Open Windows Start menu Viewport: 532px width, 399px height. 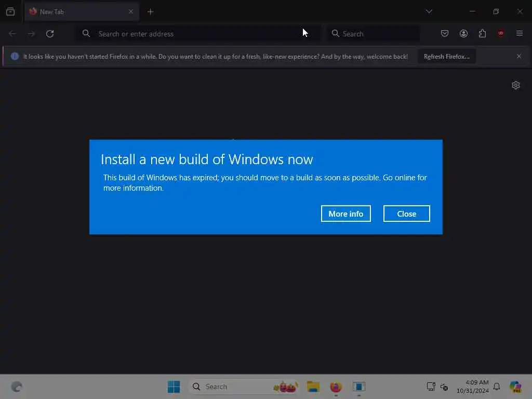coord(174,387)
